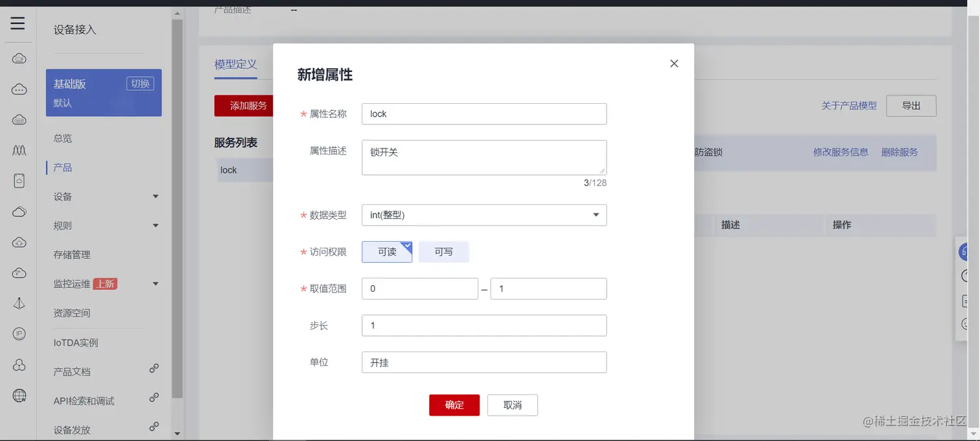Open 存储管理 in the sidebar

72,255
